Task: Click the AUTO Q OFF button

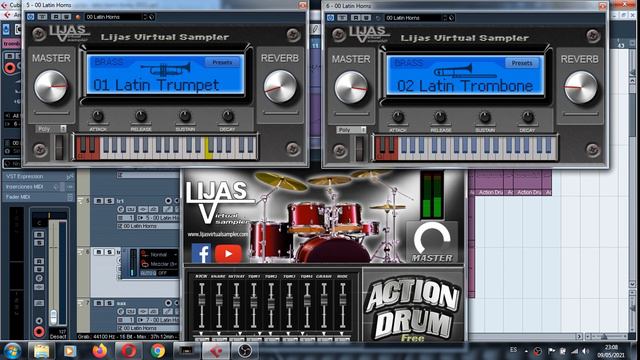Action: [159, 273]
